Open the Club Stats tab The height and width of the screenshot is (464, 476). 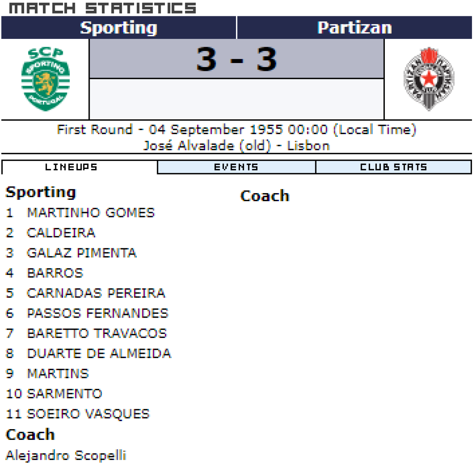tap(393, 167)
